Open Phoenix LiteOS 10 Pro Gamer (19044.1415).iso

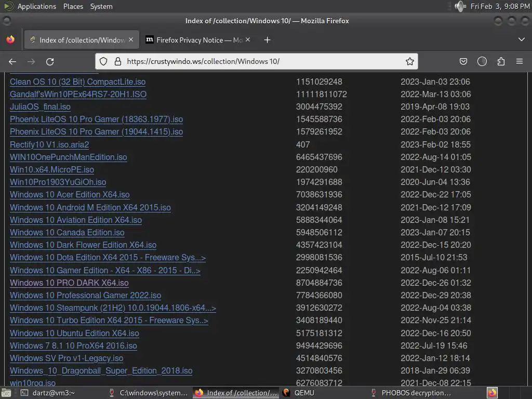[96, 131]
